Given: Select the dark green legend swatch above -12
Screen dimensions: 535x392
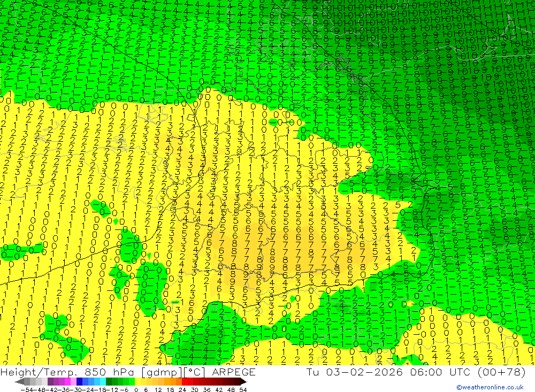Looking at the screenshot, I should click(x=109, y=382).
